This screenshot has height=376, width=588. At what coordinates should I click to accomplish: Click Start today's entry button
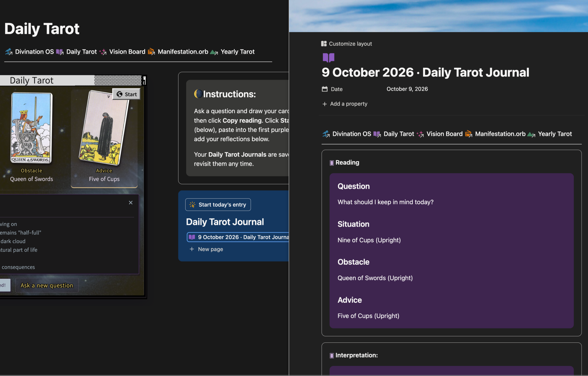(218, 205)
